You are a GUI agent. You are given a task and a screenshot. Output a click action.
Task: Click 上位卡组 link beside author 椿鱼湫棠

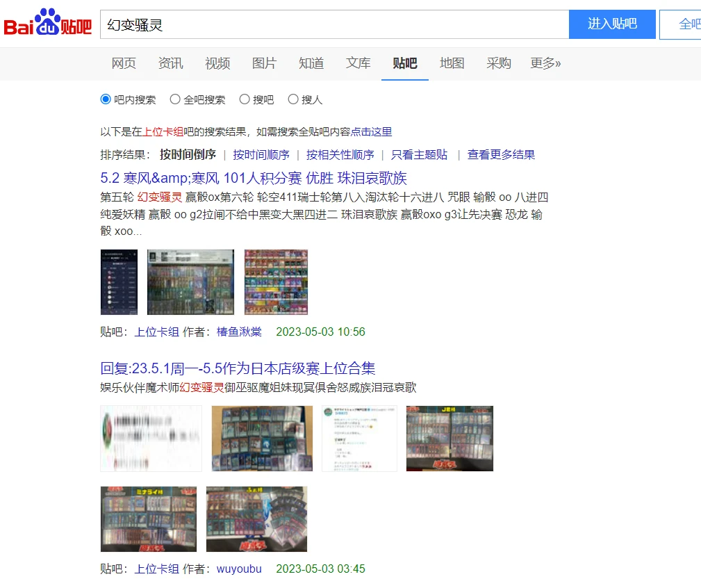(x=157, y=332)
